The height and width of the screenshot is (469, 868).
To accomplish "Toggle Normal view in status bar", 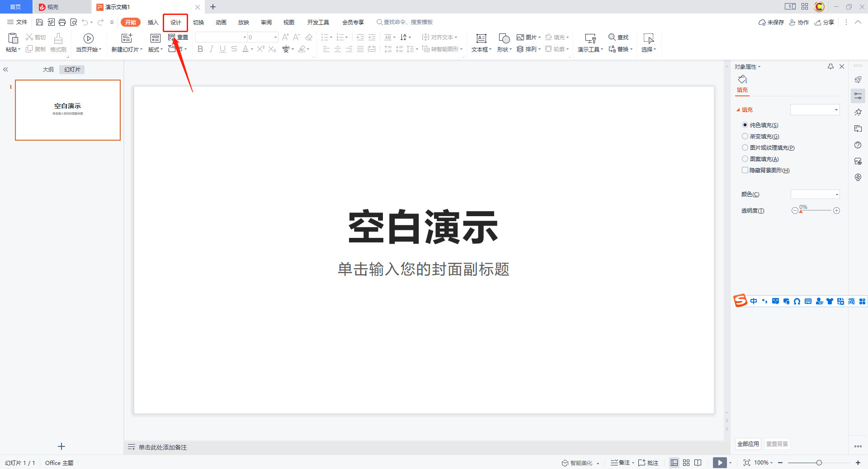I will pyautogui.click(x=674, y=463).
